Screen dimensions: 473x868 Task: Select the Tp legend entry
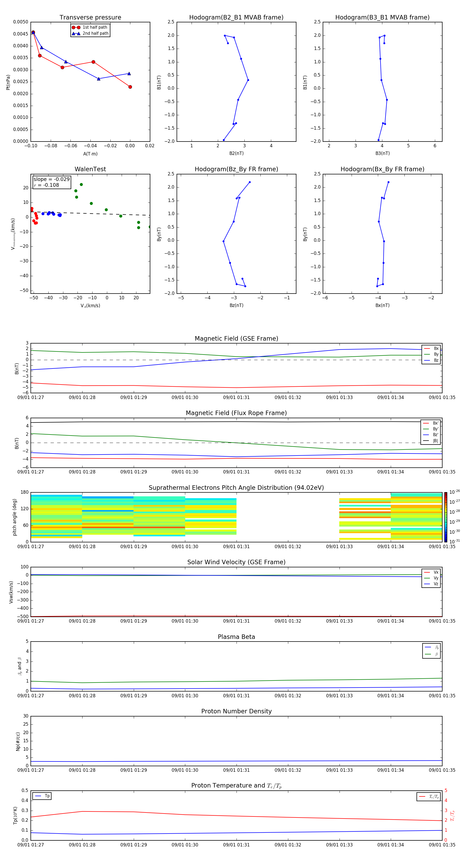click(x=42, y=796)
